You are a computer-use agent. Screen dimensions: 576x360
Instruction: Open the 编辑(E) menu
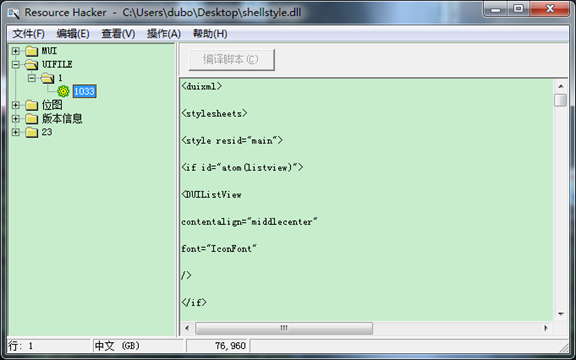click(73, 34)
